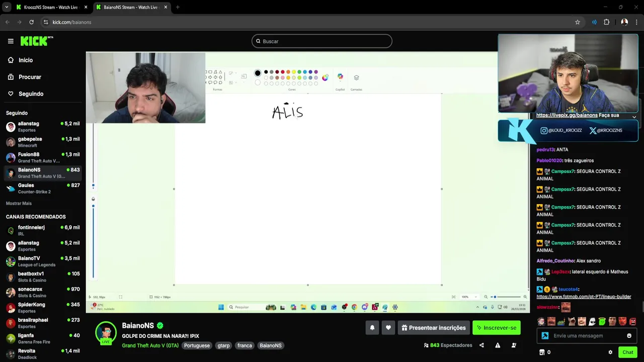Click Paint zoom slider in status bar
Image resolution: width=644 pixels, height=362 pixels.
click(506, 297)
